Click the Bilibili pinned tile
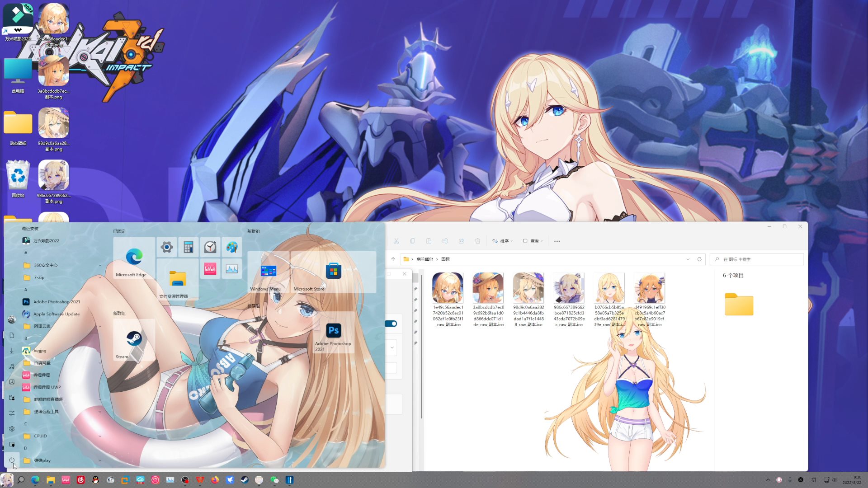Image resolution: width=868 pixels, height=488 pixels. 210,269
